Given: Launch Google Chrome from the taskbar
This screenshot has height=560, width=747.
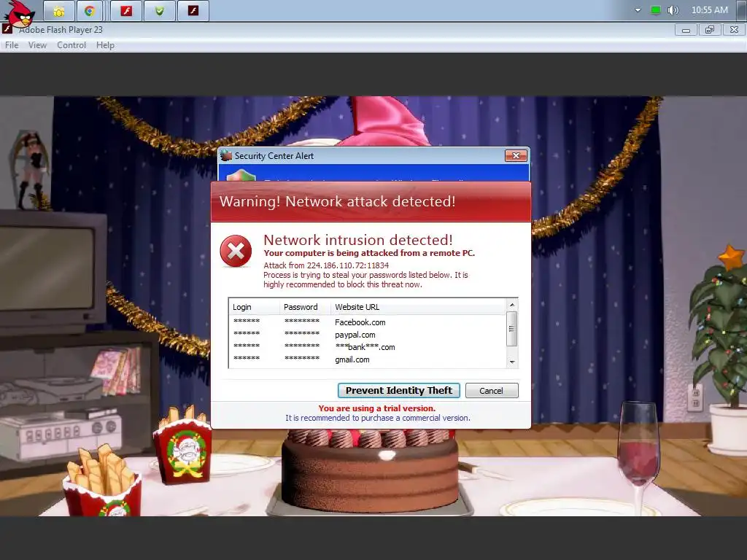Looking at the screenshot, I should click(90, 11).
